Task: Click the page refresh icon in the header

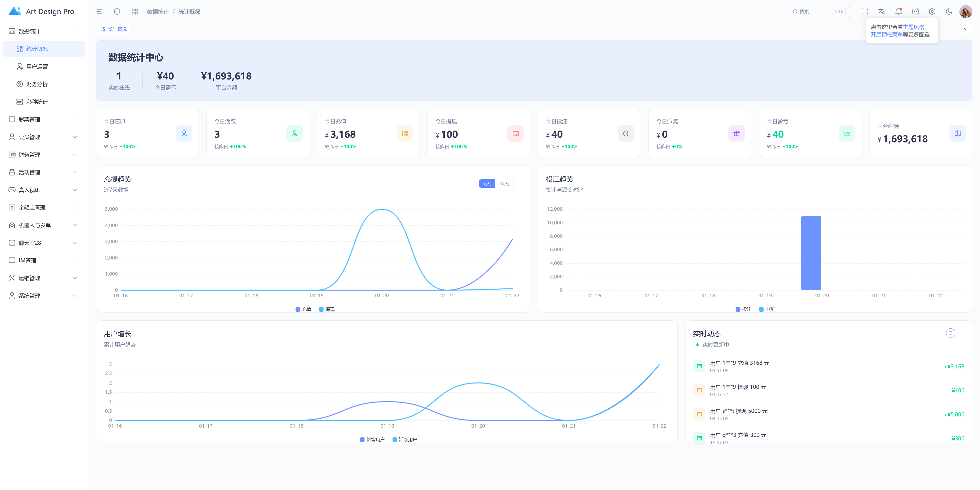Action: [117, 11]
